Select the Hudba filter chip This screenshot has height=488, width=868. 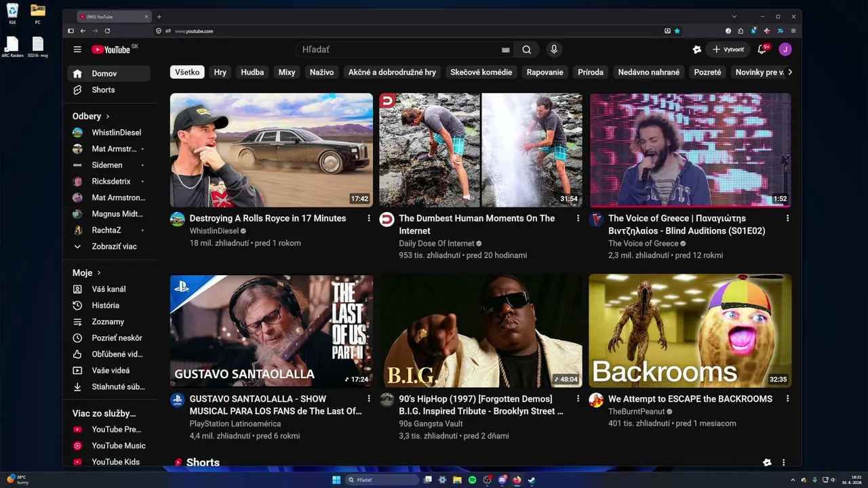252,72
